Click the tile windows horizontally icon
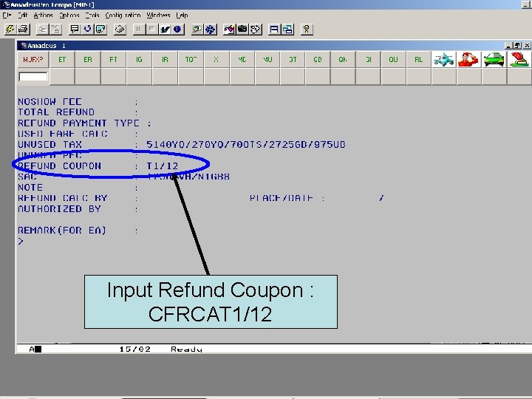Viewport: 532px width, 399px height. click(274, 29)
